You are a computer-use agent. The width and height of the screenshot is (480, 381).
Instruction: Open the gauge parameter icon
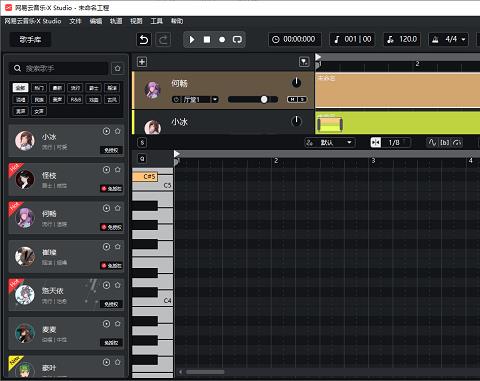[457, 143]
